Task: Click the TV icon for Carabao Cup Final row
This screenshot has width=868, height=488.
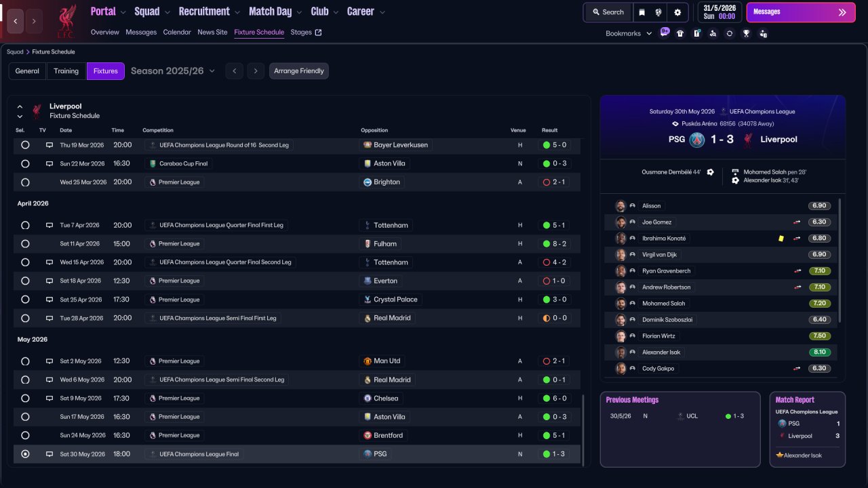Action: (x=50, y=163)
